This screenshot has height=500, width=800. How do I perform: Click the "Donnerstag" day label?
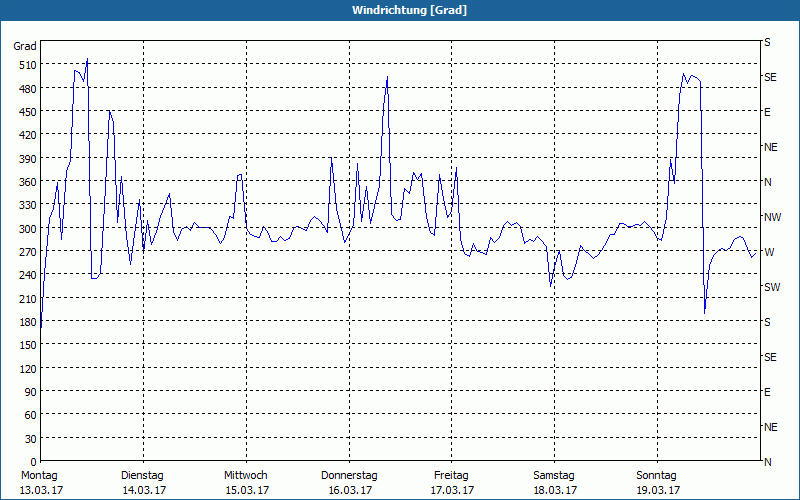tap(349, 476)
